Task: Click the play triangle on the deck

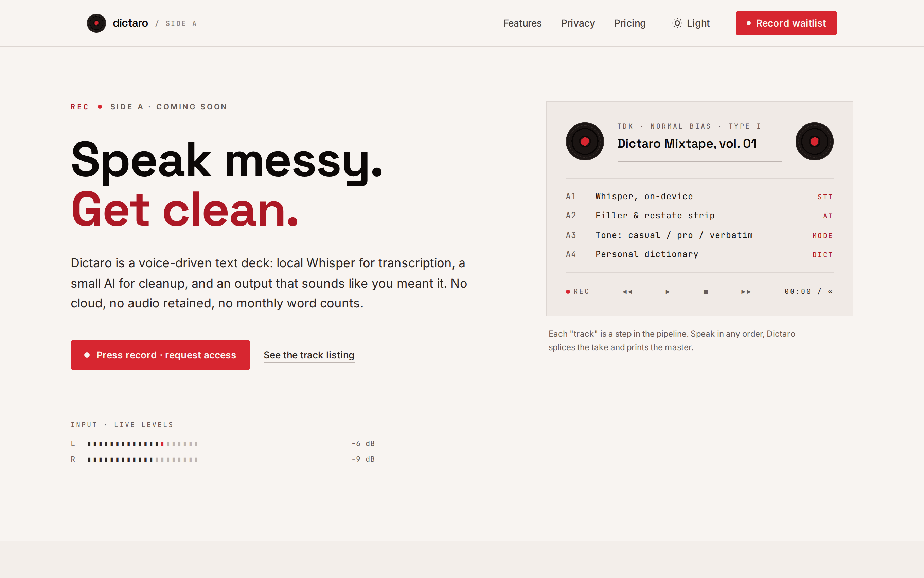Action: 668,292
